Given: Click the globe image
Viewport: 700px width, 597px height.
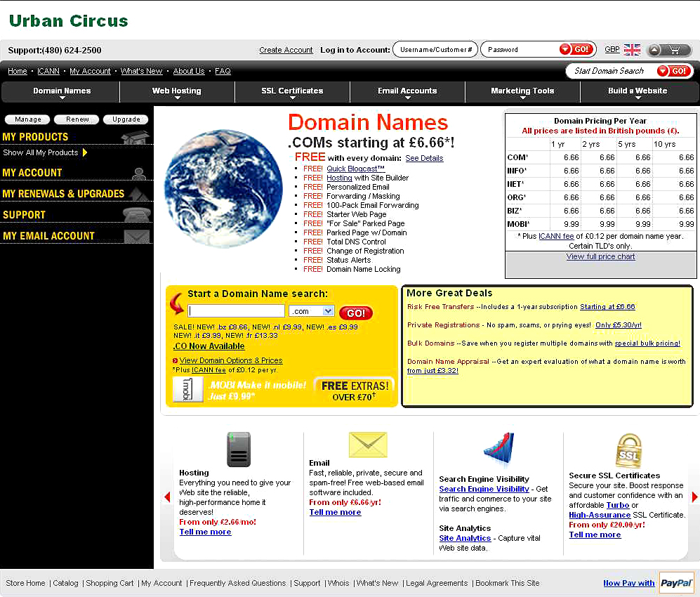Looking at the screenshot, I should [224, 189].
